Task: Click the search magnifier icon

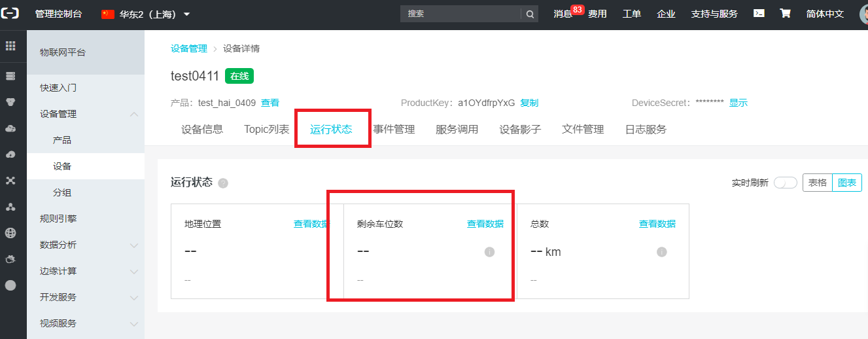Action: click(x=529, y=14)
